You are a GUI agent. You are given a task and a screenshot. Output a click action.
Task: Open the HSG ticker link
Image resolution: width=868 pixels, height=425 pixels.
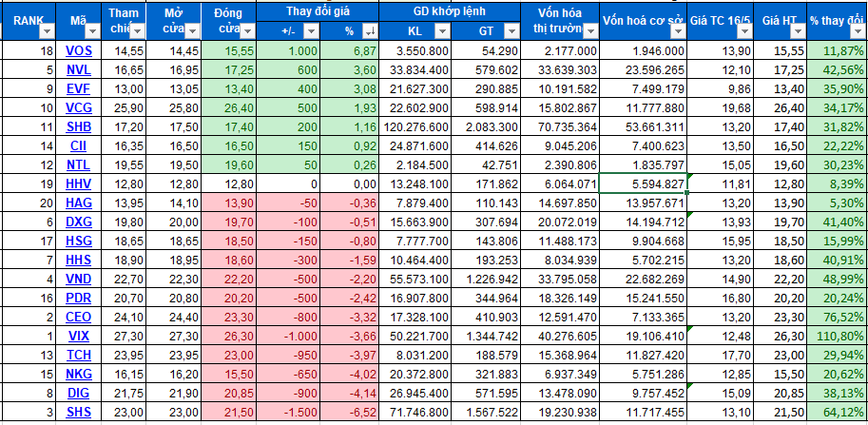[79, 241]
